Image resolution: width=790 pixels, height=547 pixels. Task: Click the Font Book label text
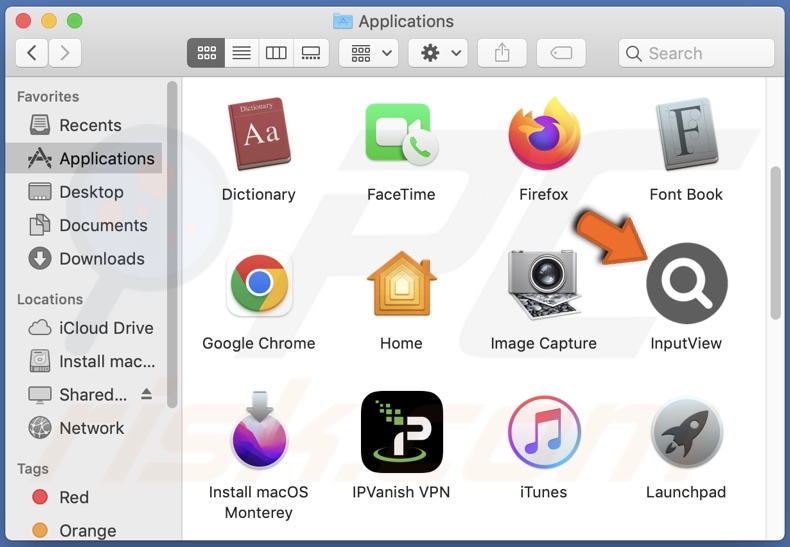click(686, 194)
